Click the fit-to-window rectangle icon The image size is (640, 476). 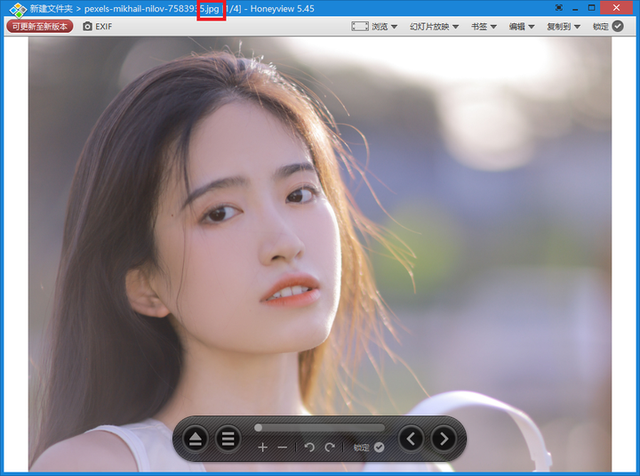[x=360, y=27]
